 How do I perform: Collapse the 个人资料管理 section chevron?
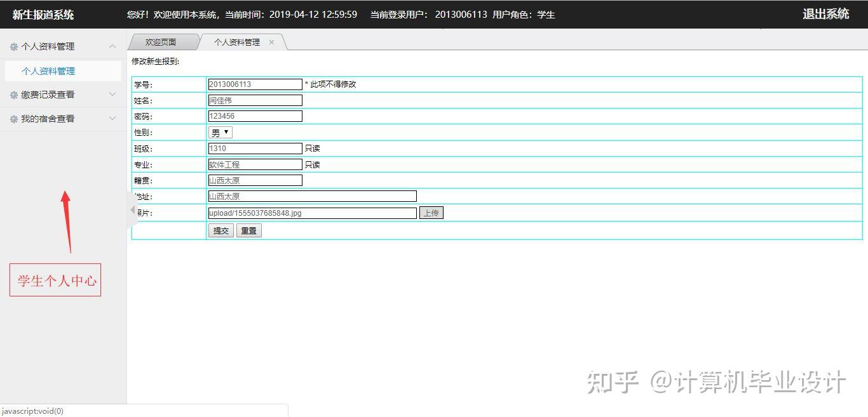(x=112, y=46)
